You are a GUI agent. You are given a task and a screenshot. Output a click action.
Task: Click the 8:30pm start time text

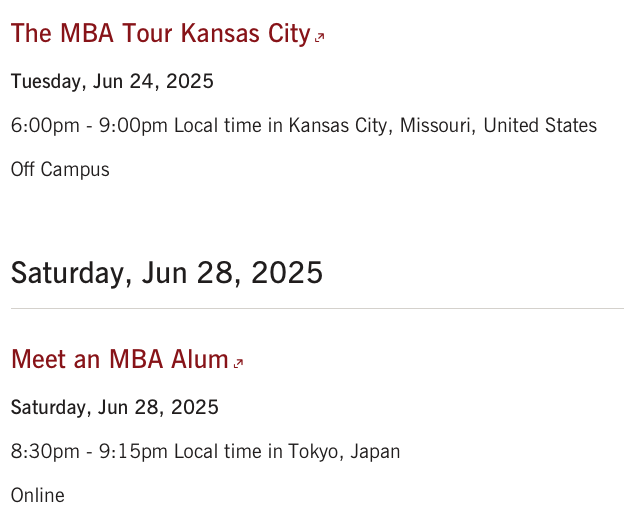coord(45,452)
